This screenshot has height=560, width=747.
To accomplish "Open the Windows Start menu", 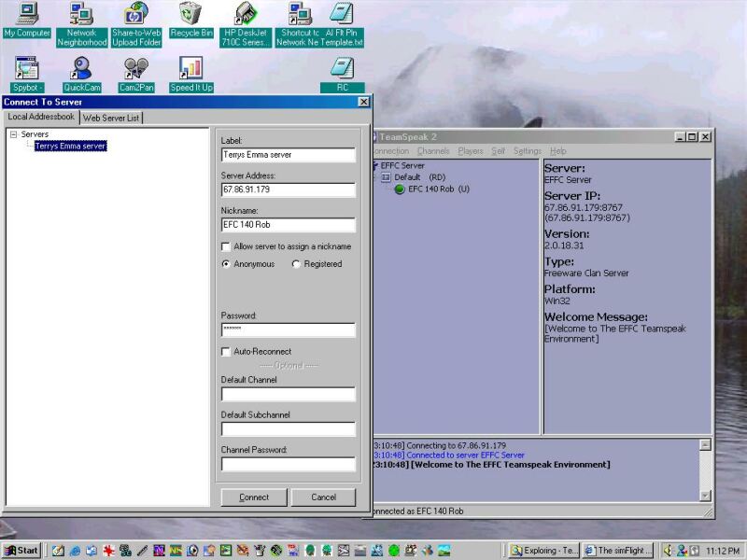I will pos(21,551).
